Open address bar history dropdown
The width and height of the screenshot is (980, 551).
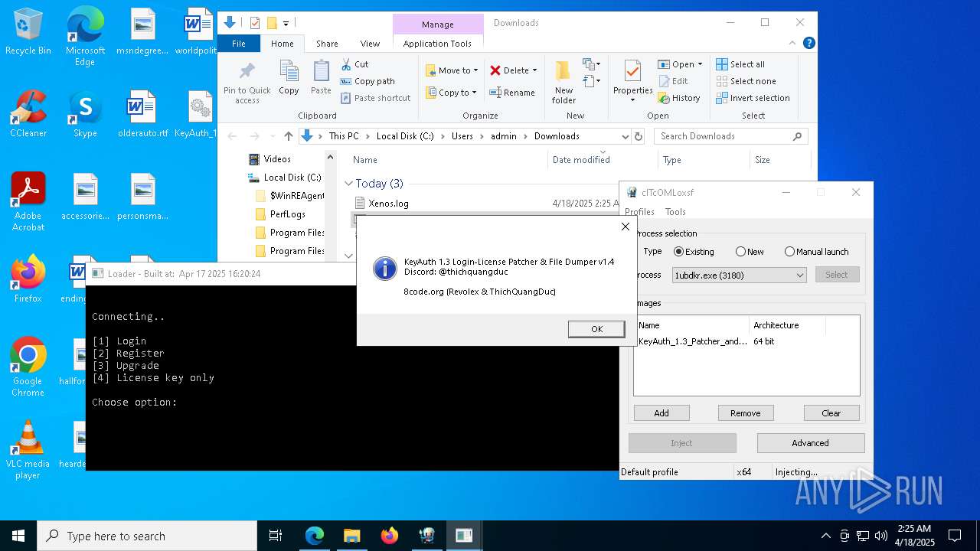point(625,136)
